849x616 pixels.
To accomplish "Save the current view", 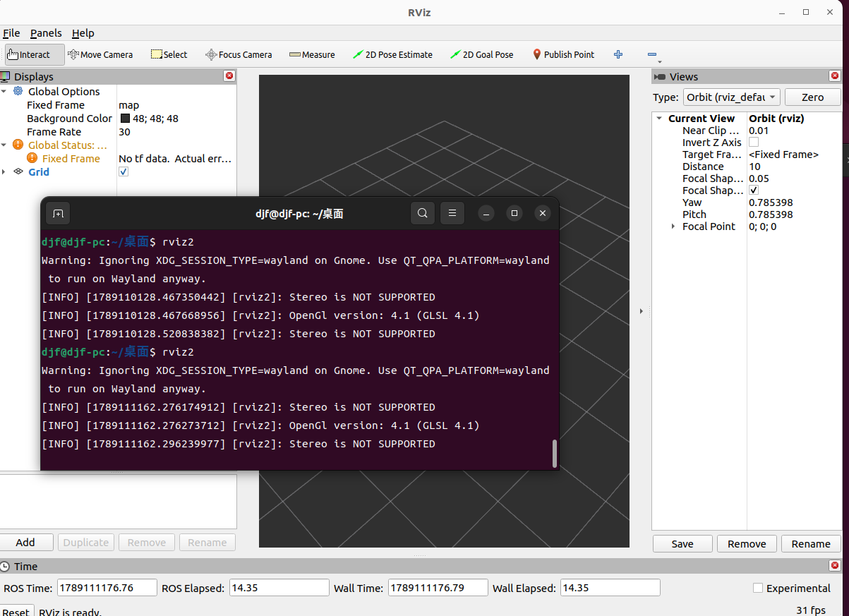I will tap(682, 544).
